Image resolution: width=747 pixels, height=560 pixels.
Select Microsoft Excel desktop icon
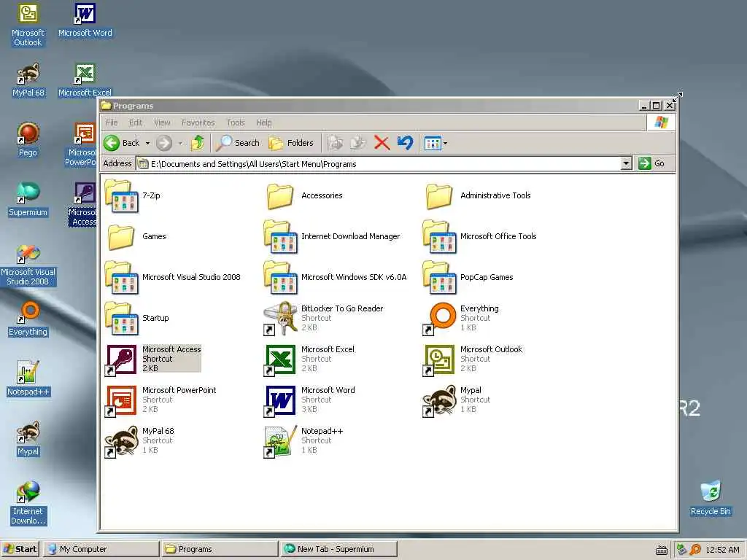[x=85, y=80]
